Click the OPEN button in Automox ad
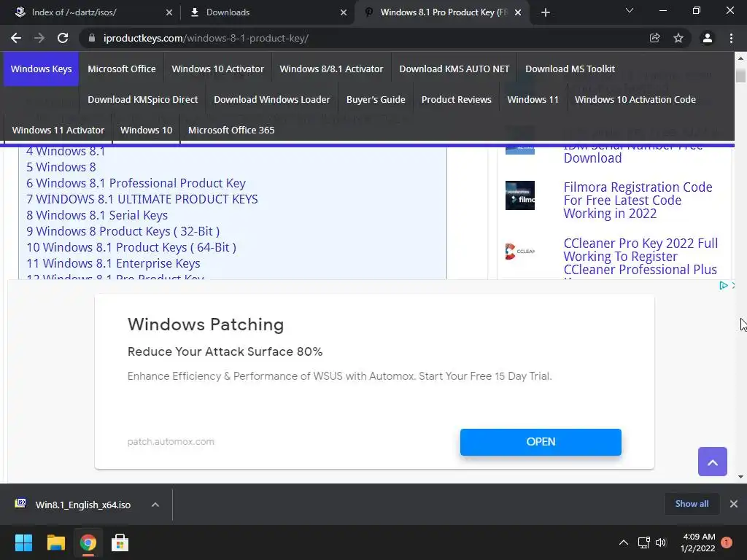The image size is (747, 560). [x=541, y=442]
